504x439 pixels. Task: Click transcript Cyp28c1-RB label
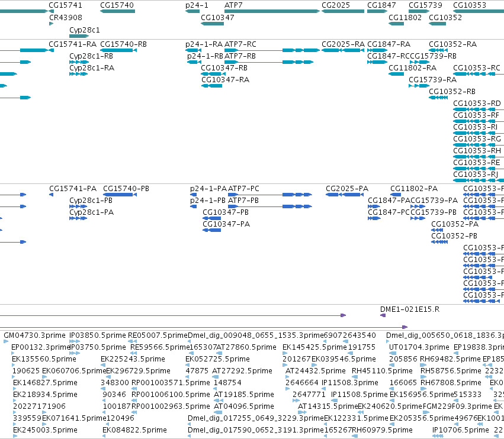[91, 56]
